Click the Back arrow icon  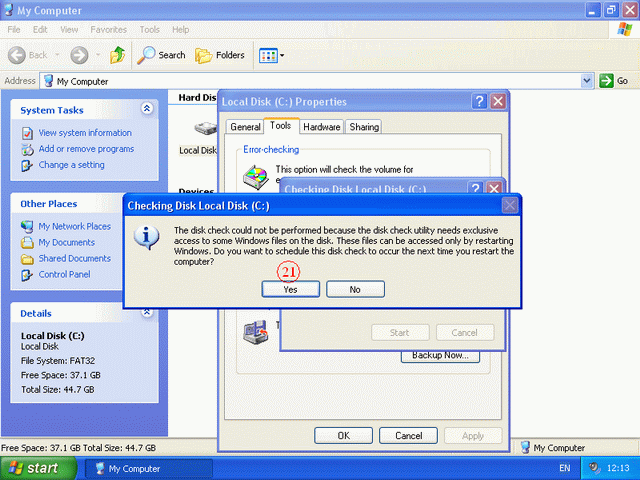[17, 55]
